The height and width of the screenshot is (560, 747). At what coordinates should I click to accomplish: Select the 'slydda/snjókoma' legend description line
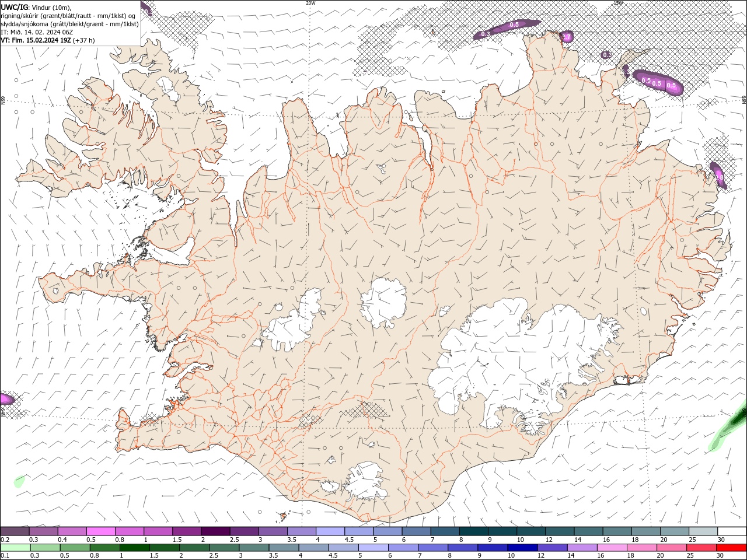(x=69, y=24)
